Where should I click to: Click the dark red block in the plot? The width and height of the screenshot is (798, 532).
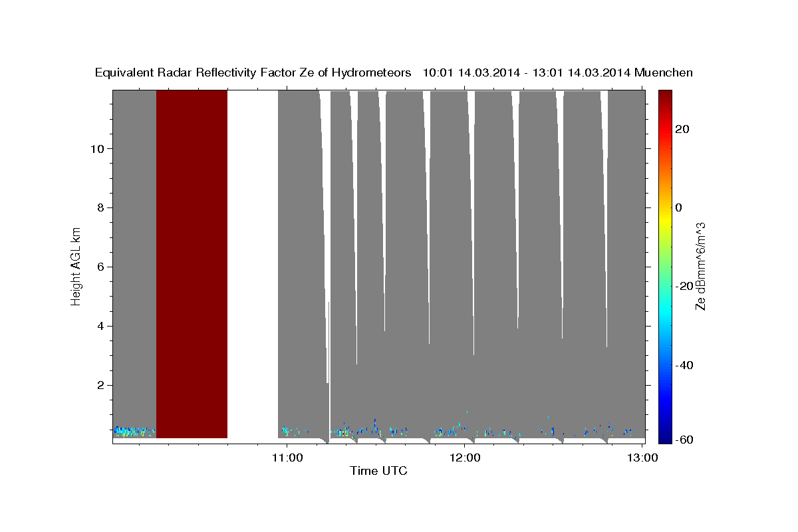click(192, 264)
